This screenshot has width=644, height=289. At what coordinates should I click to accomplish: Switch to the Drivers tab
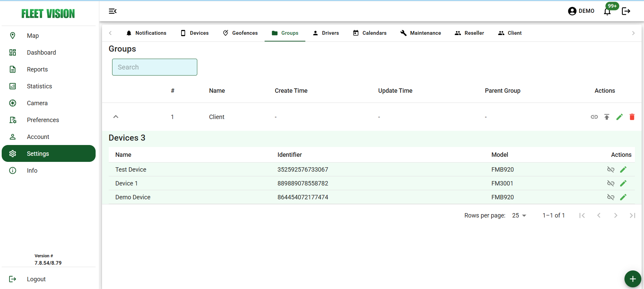pos(326,33)
